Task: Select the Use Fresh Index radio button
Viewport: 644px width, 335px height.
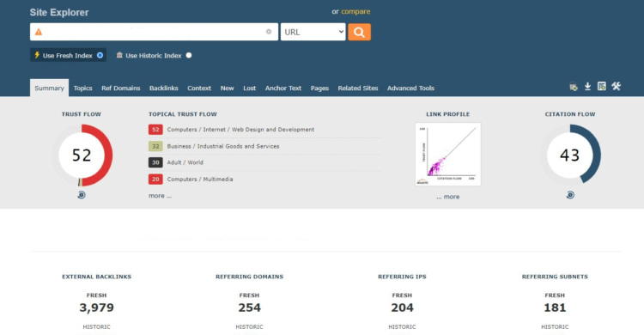Action: click(100, 55)
